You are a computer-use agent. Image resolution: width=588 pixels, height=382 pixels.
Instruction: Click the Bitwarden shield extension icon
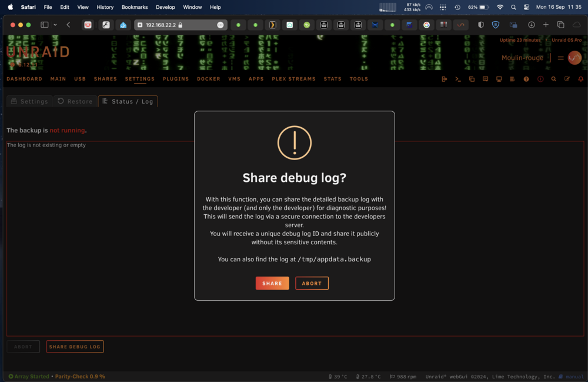click(495, 25)
